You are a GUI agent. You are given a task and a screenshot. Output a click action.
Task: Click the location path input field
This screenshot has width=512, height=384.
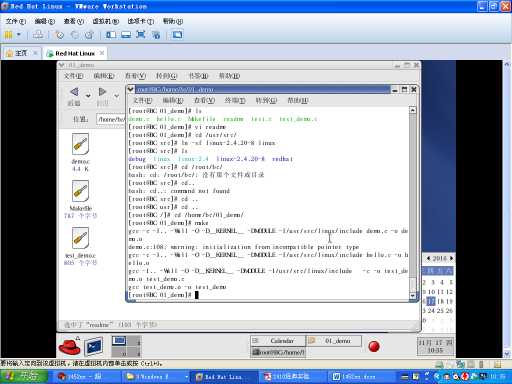[111, 119]
